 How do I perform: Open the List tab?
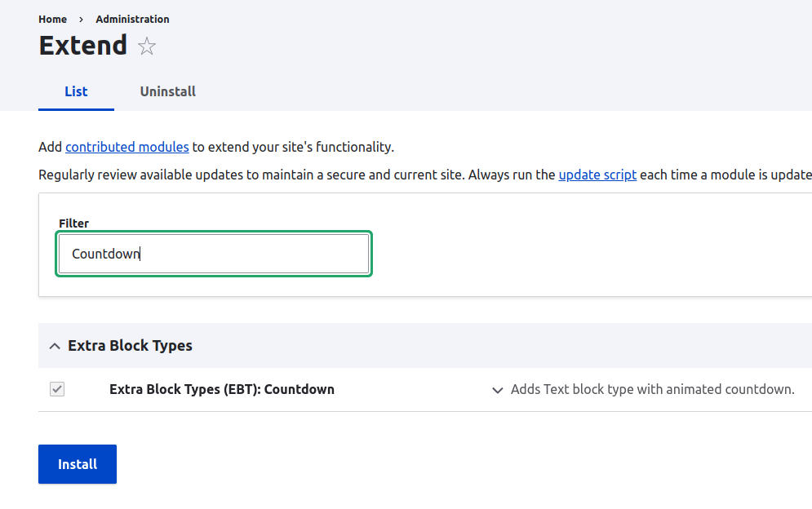76,91
